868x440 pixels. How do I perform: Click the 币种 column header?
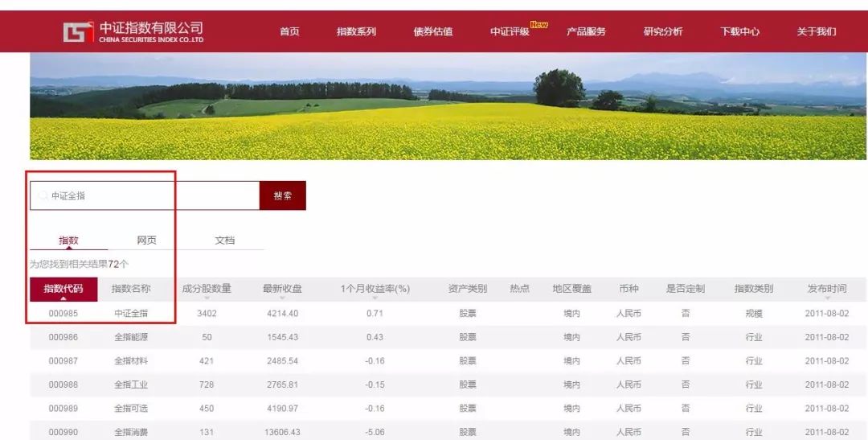tap(628, 289)
